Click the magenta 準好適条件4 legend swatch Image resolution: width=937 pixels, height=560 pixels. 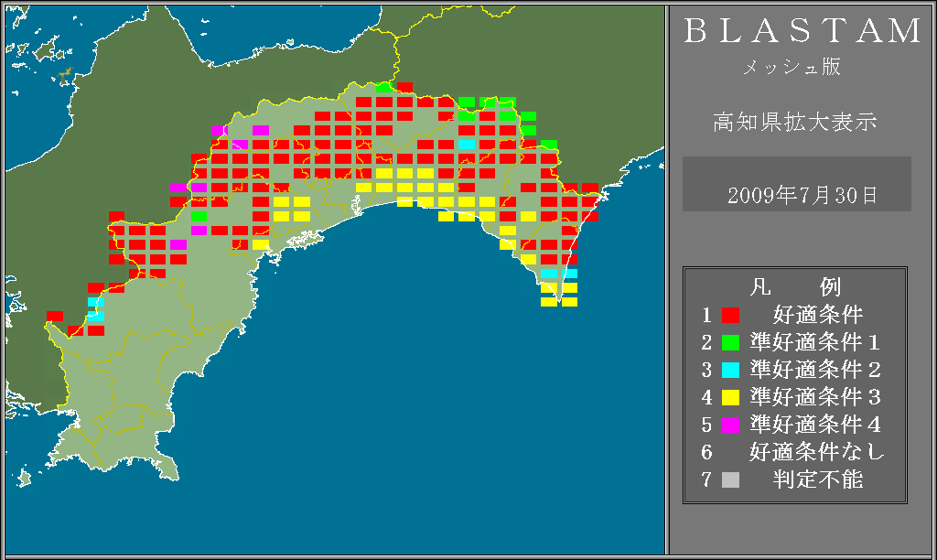point(730,425)
